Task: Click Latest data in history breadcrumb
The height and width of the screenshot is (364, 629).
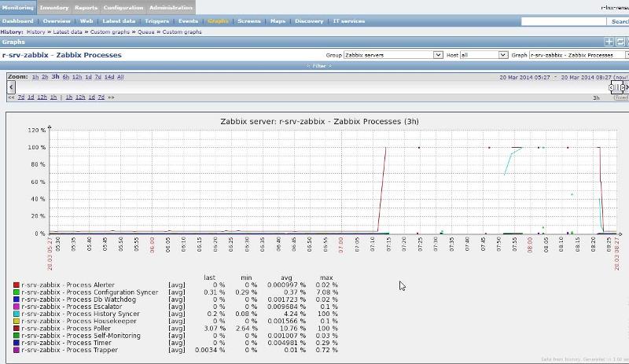Action: [x=65, y=32]
